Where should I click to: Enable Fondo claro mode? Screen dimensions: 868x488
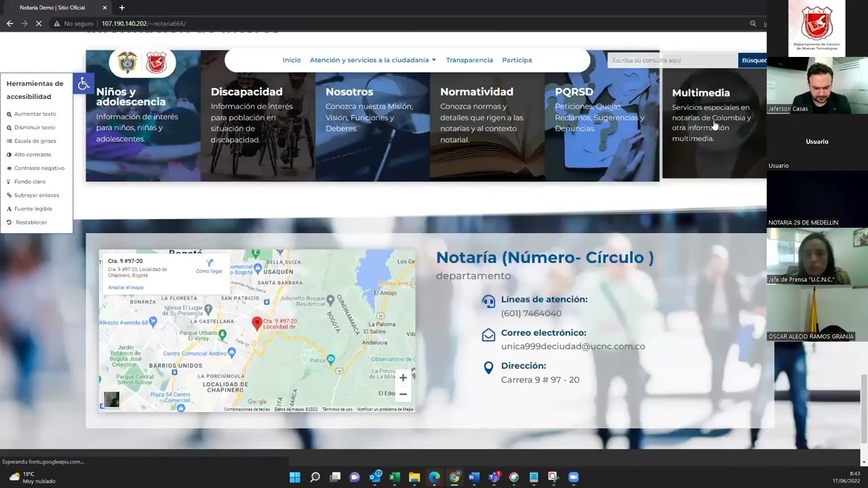click(x=26, y=182)
